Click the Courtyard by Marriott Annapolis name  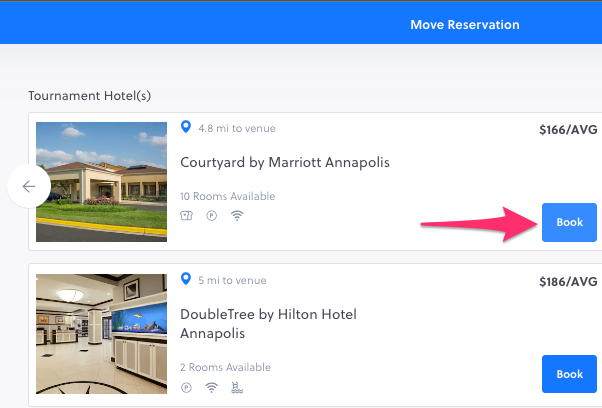285,162
